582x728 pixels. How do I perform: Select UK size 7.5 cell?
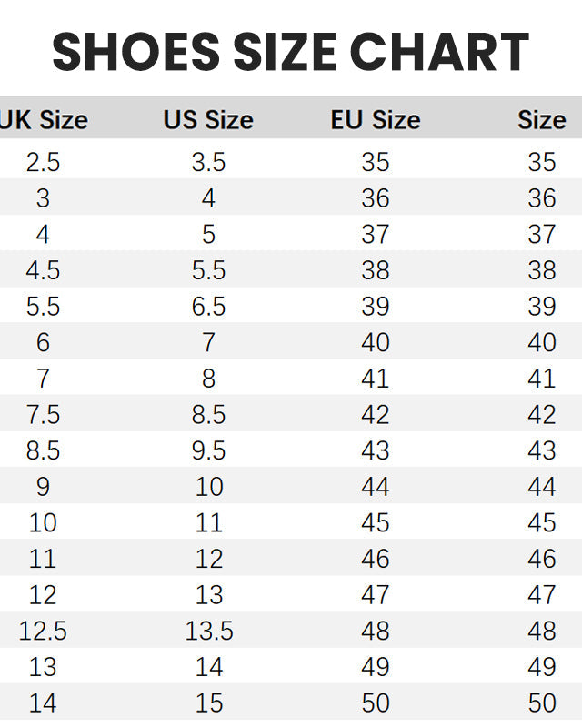point(43,415)
